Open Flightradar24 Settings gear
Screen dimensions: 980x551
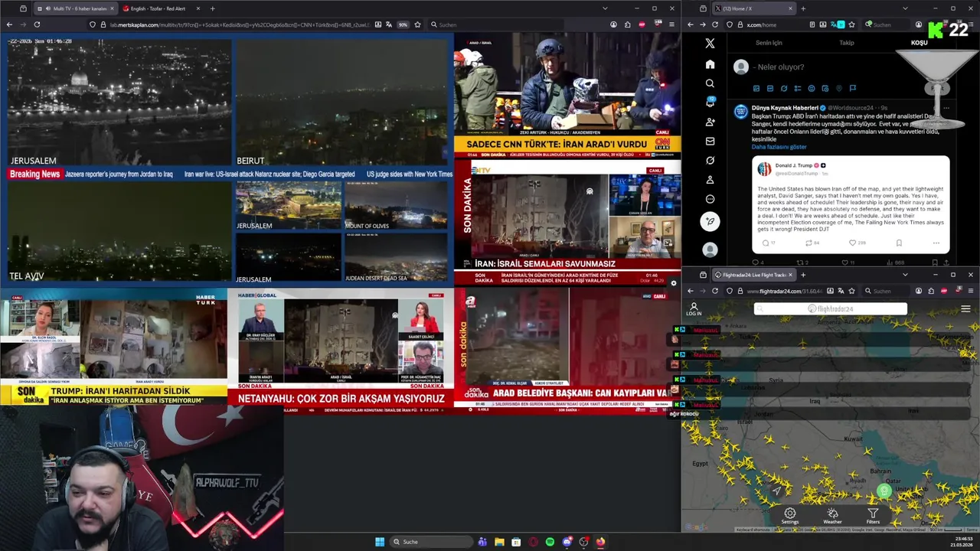(x=789, y=517)
